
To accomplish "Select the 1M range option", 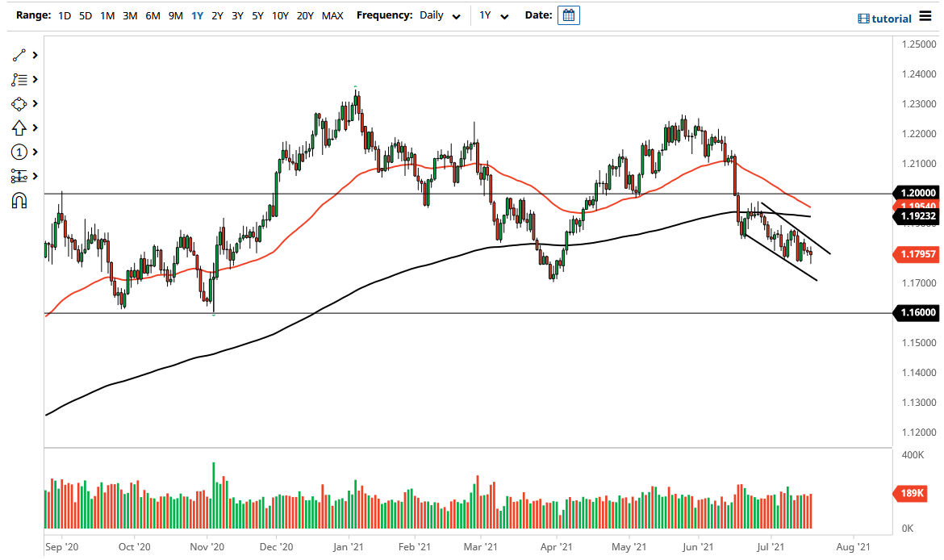I will (107, 15).
